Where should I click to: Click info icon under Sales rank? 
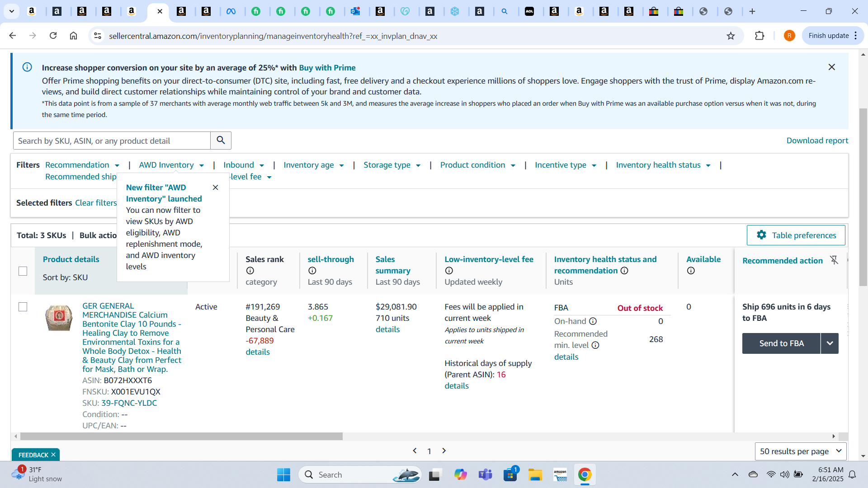[250, 271]
